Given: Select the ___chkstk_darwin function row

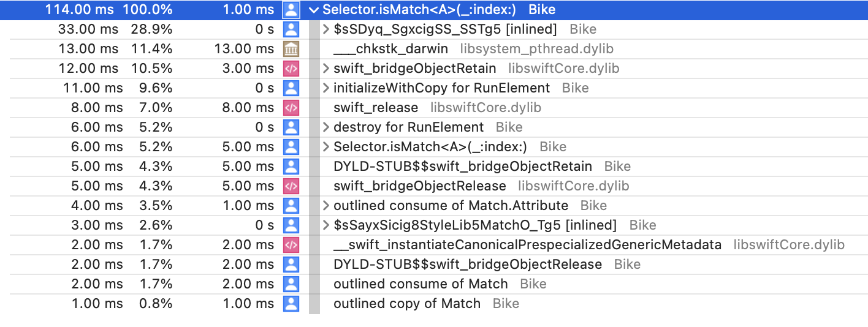Looking at the screenshot, I should coord(390,49).
